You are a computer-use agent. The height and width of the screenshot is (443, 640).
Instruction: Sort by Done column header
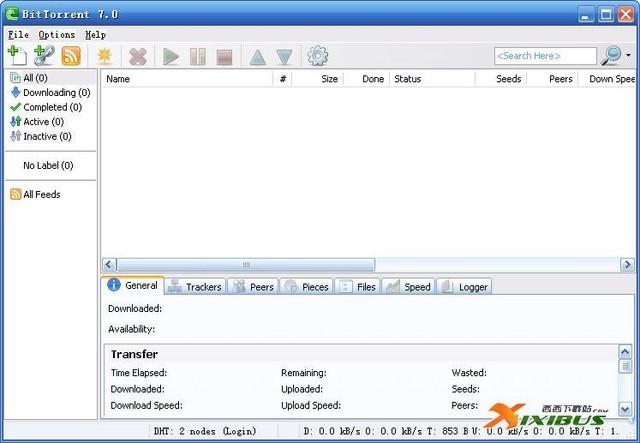pos(367,79)
